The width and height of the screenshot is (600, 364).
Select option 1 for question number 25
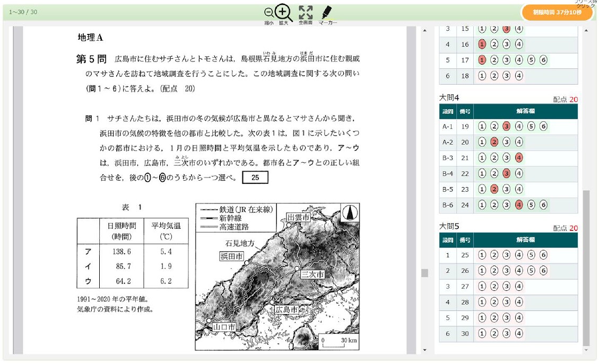click(x=482, y=255)
